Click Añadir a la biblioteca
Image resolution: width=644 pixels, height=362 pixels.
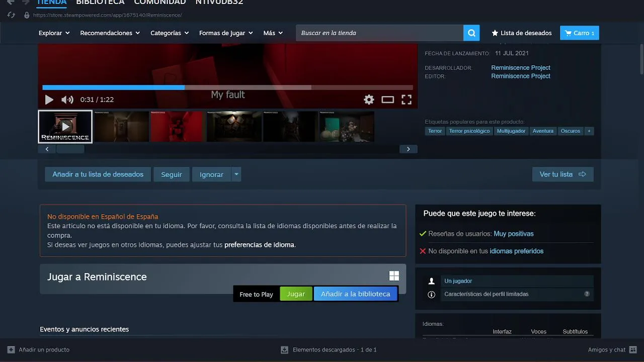pyautogui.click(x=355, y=294)
